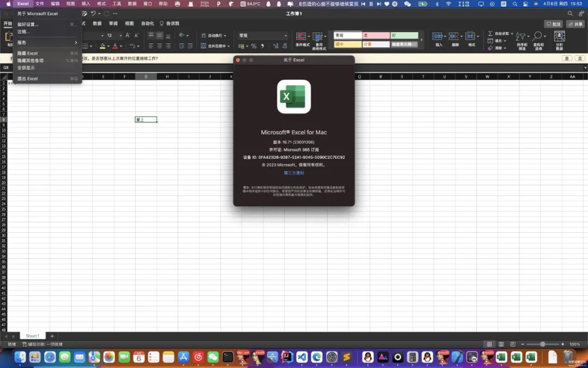Click 否 in the recovery message bar
The height and width of the screenshot is (368, 588).
[580, 58]
